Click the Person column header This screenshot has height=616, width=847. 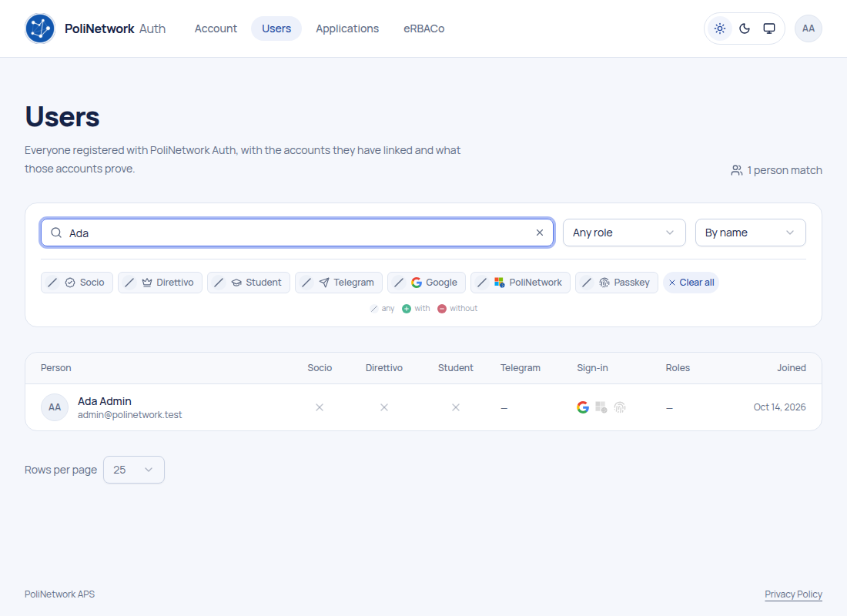pyautogui.click(x=56, y=368)
